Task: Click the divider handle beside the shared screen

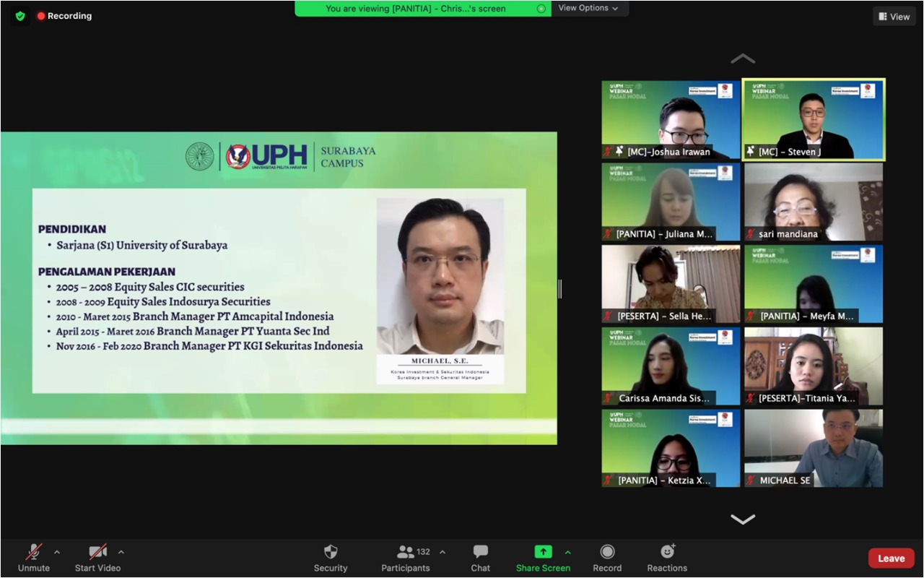Action: [560, 288]
